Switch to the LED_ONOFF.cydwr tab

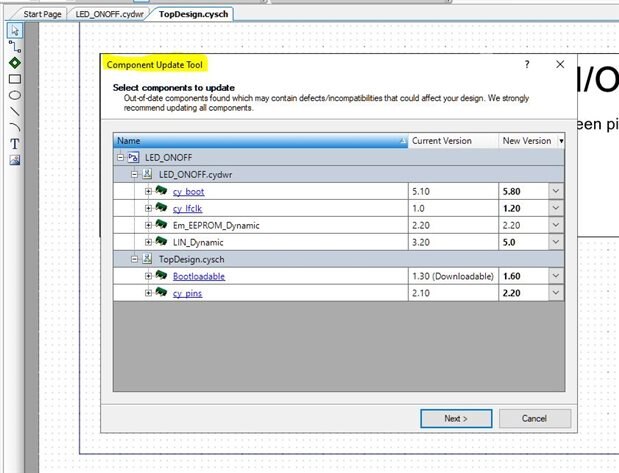(x=112, y=14)
